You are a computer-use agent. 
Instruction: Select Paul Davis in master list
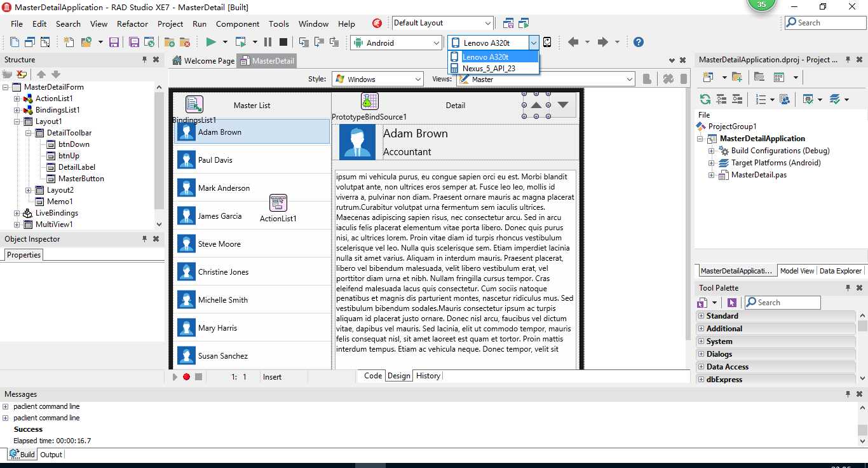tap(252, 160)
